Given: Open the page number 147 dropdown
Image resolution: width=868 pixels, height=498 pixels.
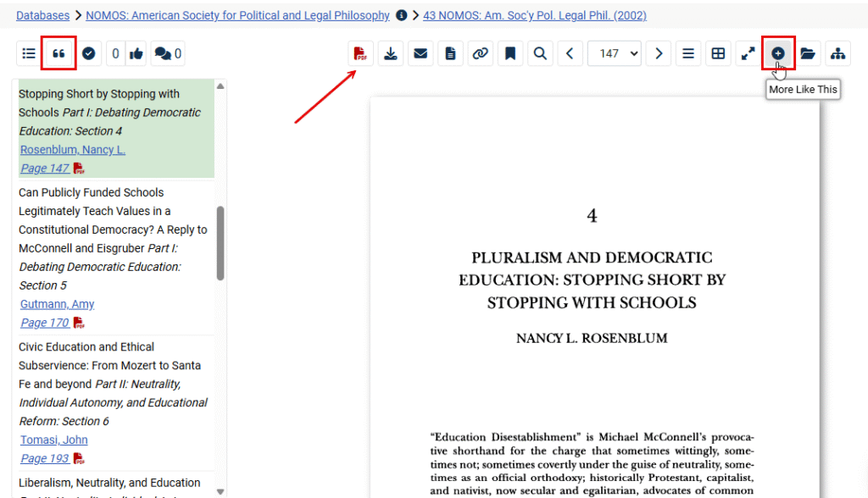Looking at the screenshot, I should 615,53.
